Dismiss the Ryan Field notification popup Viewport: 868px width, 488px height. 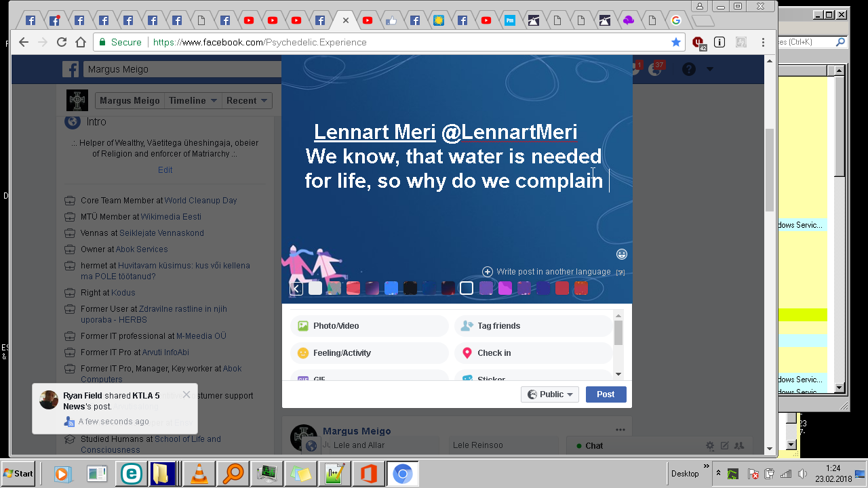point(186,394)
